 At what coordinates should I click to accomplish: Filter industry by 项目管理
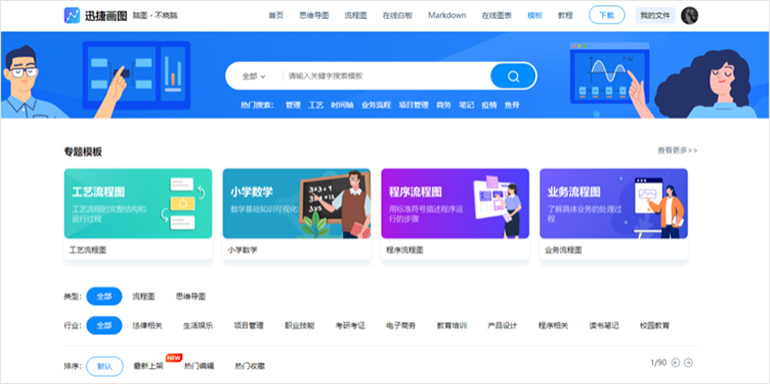[249, 326]
